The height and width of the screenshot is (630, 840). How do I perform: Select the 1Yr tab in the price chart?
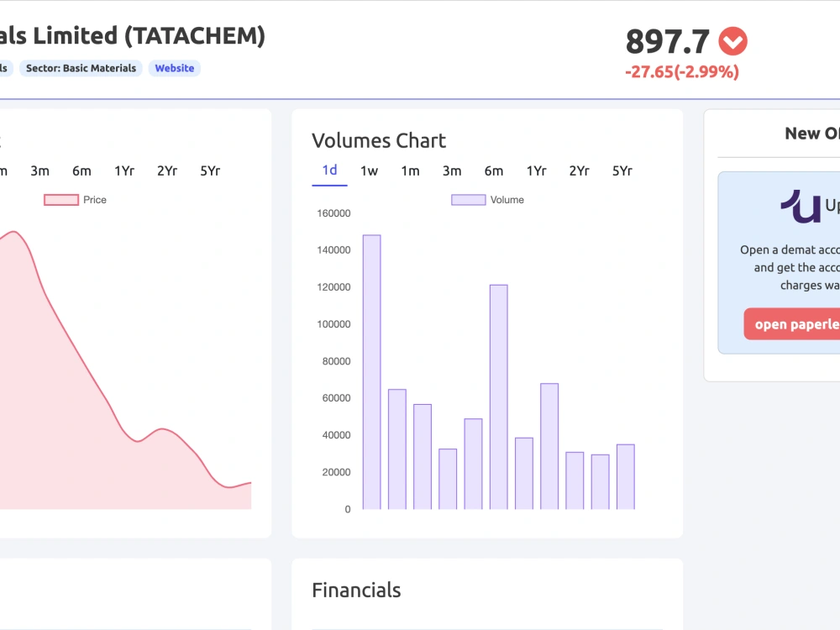tap(124, 171)
